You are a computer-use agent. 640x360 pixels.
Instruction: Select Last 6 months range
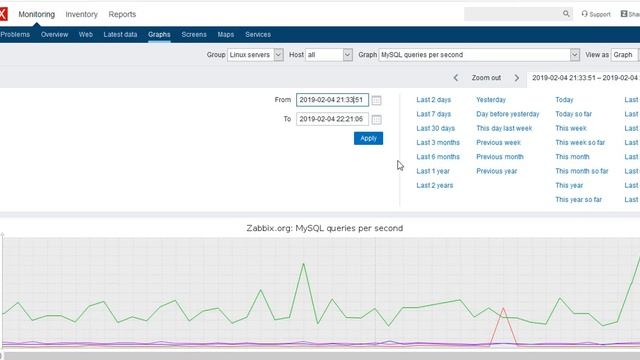[x=438, y=157]
